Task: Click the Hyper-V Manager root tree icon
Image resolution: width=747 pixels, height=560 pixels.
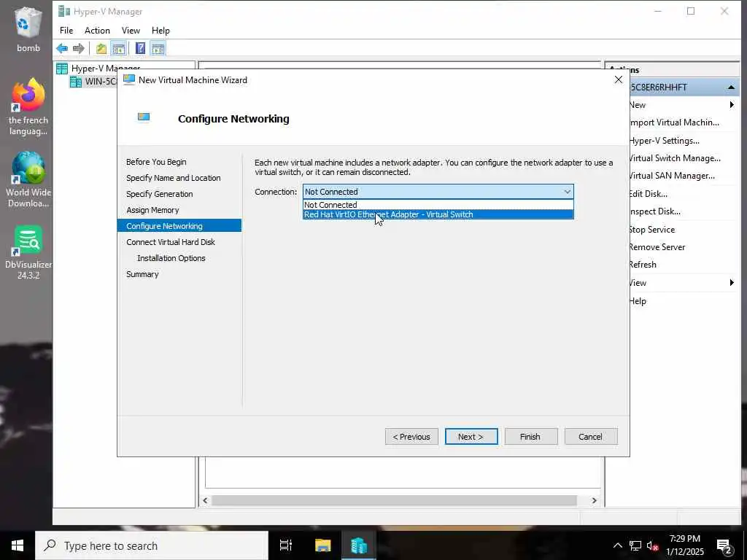Action: click(62, 69)
